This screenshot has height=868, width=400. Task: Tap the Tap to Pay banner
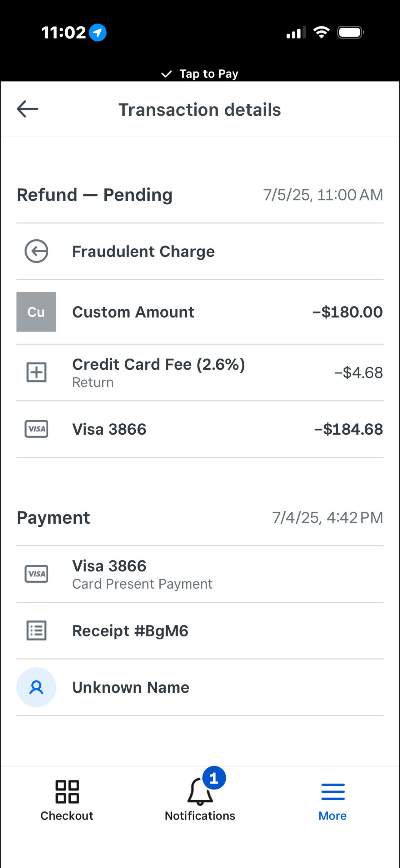click(x=200, y=74)
